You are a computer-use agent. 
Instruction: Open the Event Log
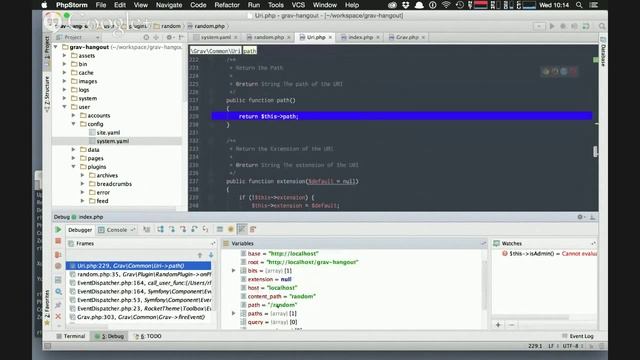(578, 336)
